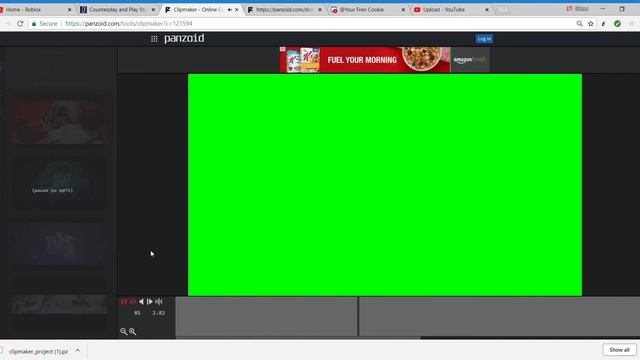Click the frame counter value 85

(137, 313)
